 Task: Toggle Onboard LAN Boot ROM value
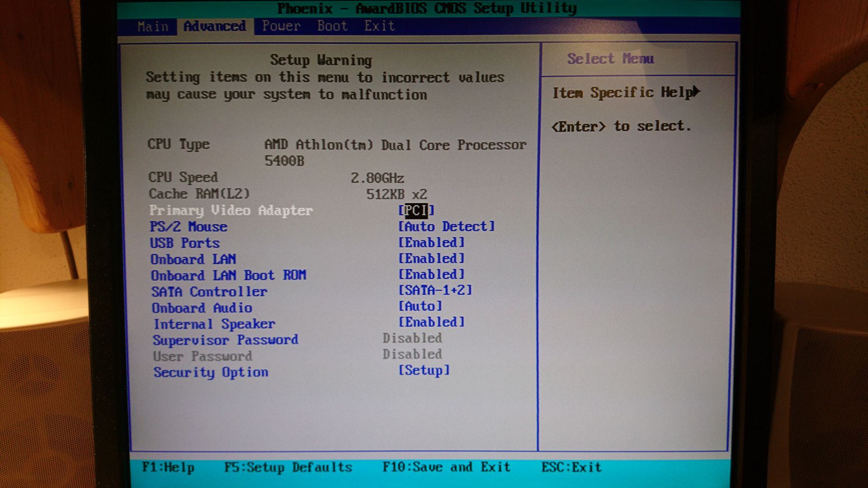click(431, 274)
